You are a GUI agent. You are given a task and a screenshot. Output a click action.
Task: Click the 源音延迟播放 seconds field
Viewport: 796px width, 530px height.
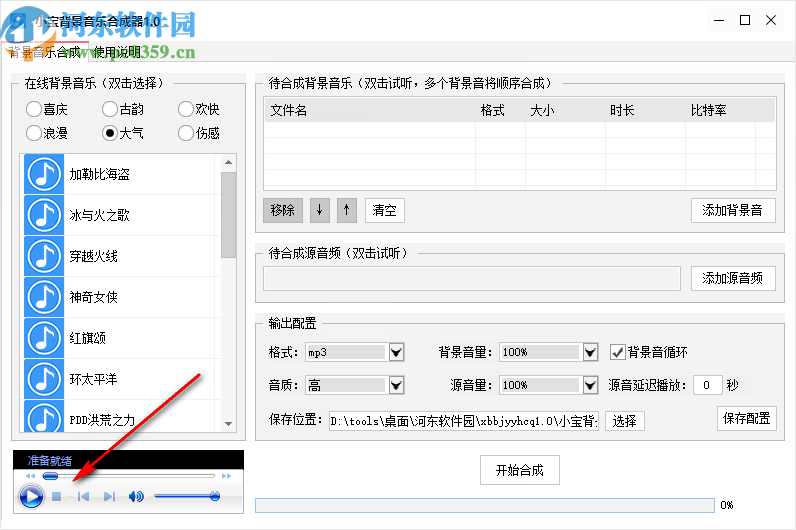click(x=707, y=385)
